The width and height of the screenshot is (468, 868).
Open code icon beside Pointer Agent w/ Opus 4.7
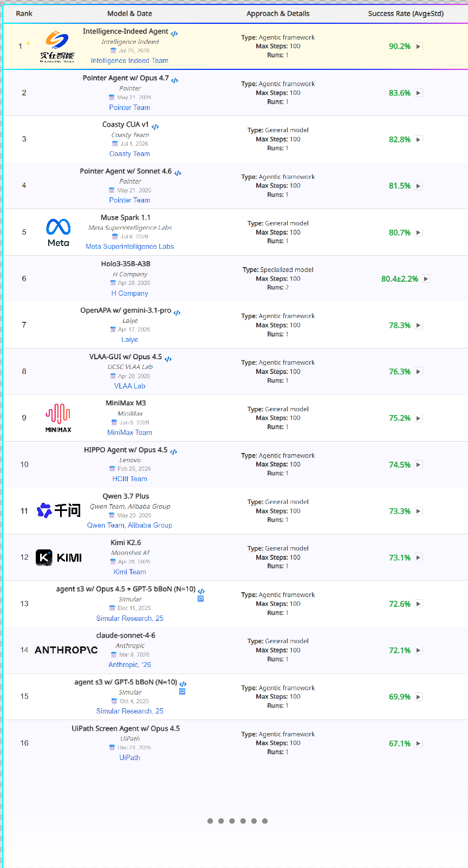tap(174, 80)
